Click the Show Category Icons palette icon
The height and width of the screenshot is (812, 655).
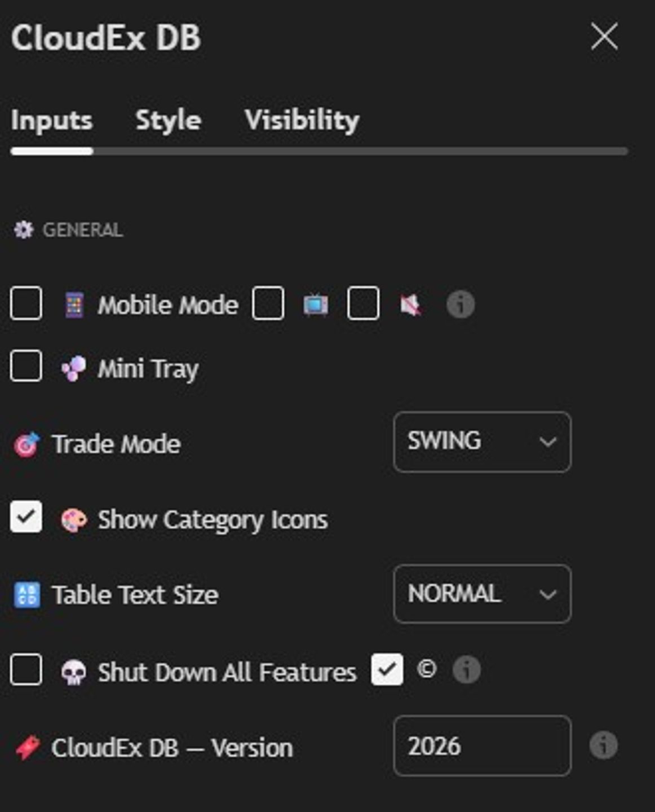tap(74, 520)
